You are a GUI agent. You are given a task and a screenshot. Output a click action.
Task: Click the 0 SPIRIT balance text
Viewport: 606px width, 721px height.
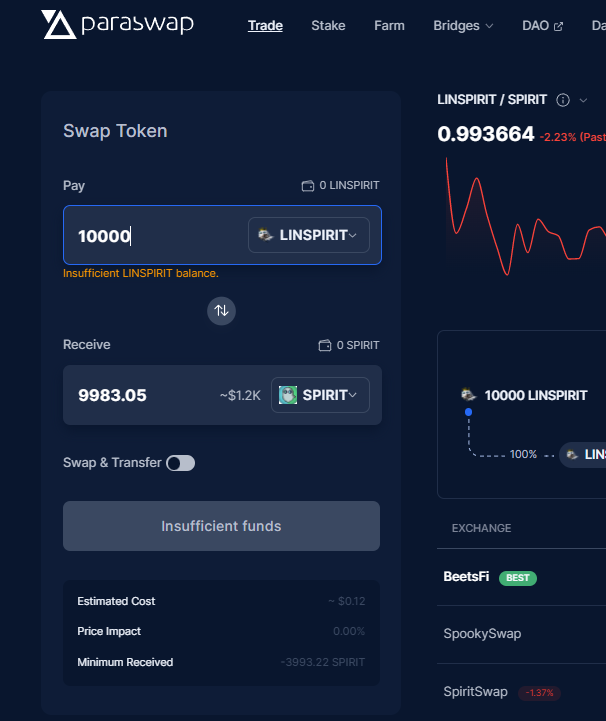pos(358,345)
